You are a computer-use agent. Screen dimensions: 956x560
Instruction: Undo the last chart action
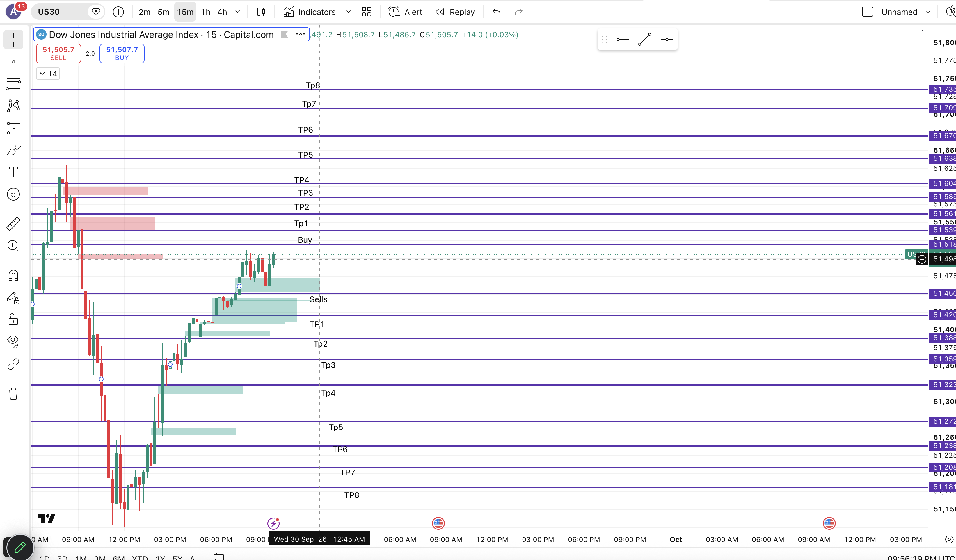tap(497, 12)
